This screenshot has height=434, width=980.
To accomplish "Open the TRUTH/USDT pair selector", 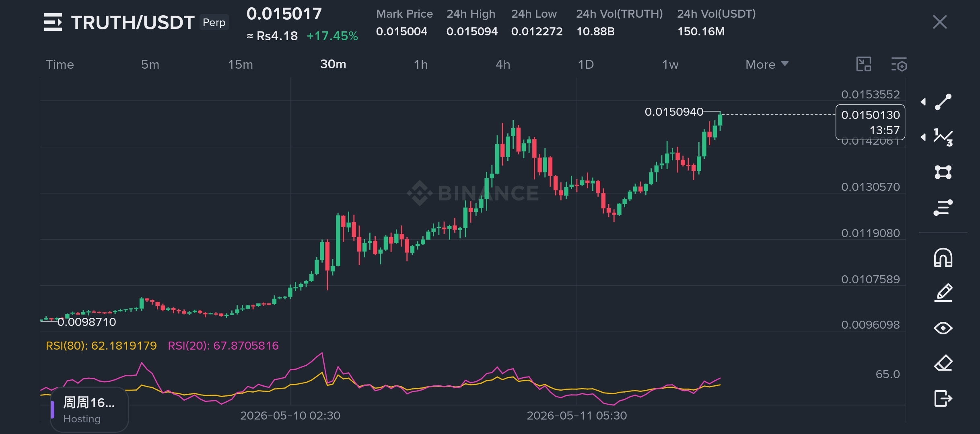I will coord(133,23).
